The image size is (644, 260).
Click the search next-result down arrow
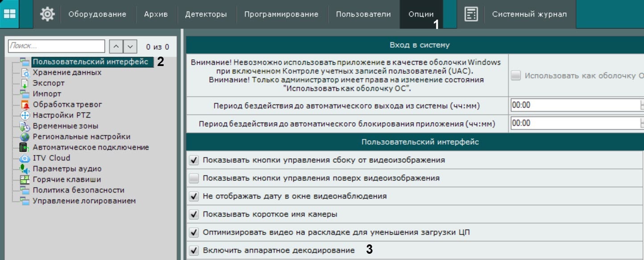pos(130,46)
